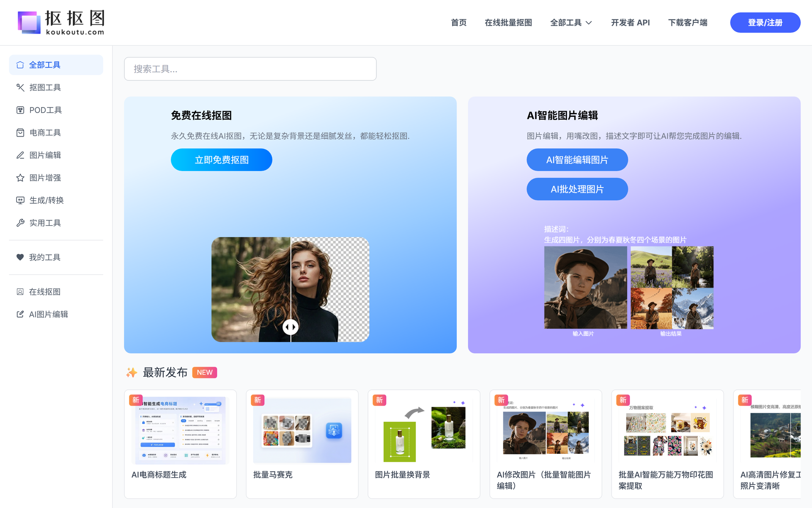The height and width of the screenshot is (508, 812).
Task: Click the AI智能图片编辑 heading
Action: (x=562, y=116)
